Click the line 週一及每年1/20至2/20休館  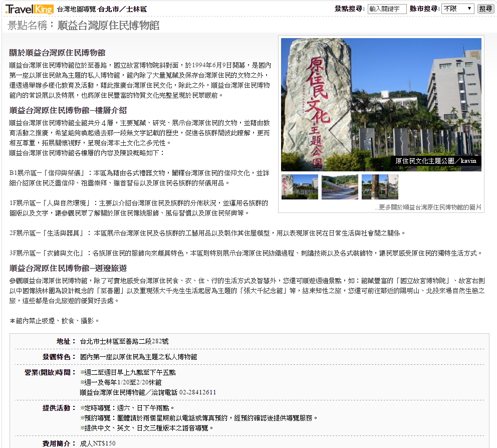121,382
